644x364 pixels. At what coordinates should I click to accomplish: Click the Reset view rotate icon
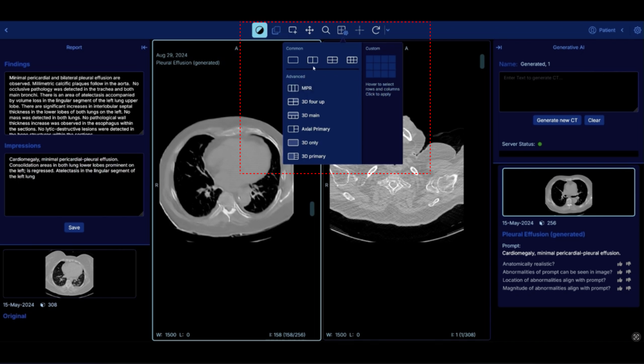[x=376, y=30]
